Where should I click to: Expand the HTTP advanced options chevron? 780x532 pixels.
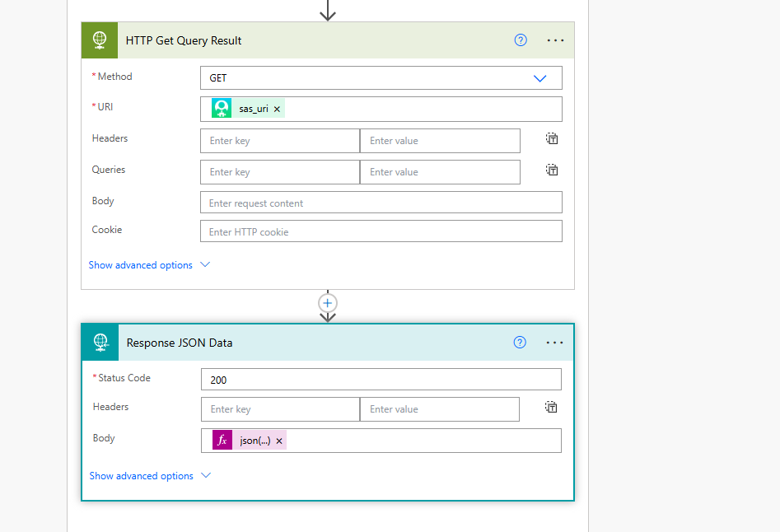[x=205, y=264]
